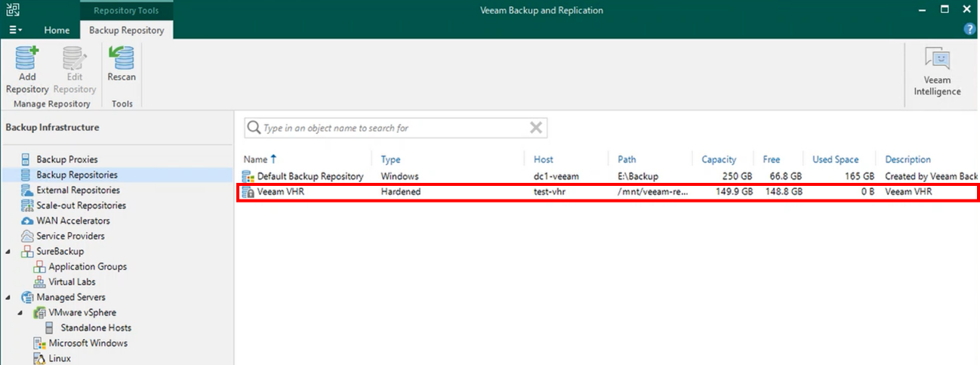Click the Veeam VHR hardened repository icon

(x=248, y=192)
